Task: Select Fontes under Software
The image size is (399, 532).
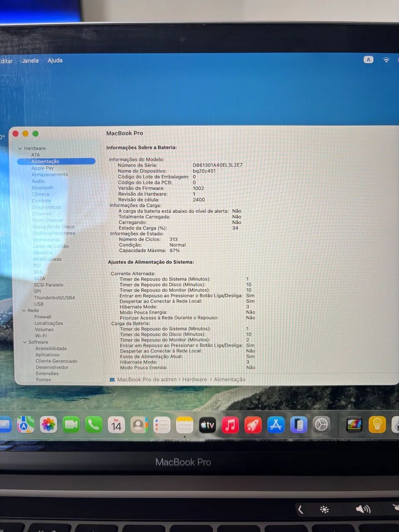Action: click(x=43, y=379)
